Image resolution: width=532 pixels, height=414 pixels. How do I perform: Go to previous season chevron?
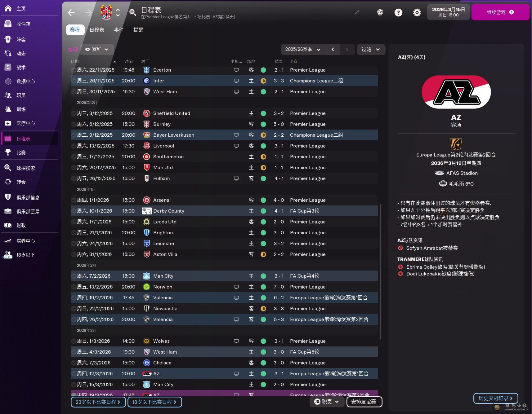[333, 49]
